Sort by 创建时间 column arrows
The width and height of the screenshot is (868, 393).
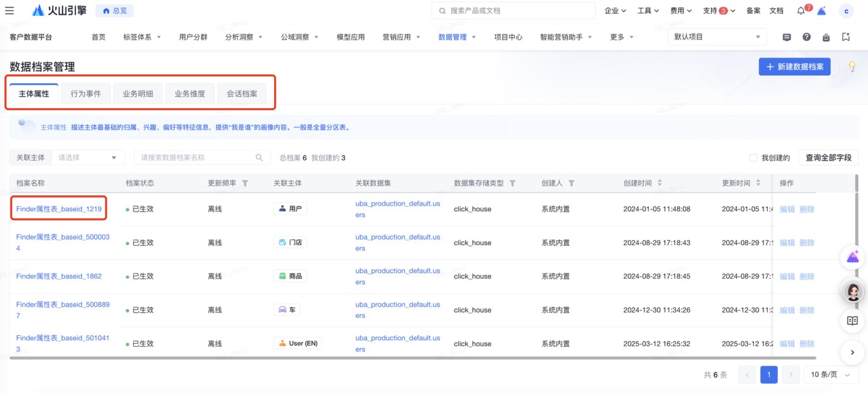(660, 183)
